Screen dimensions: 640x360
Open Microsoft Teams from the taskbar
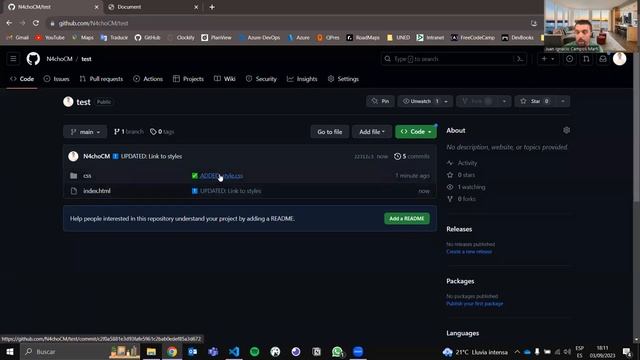(213, 351)
